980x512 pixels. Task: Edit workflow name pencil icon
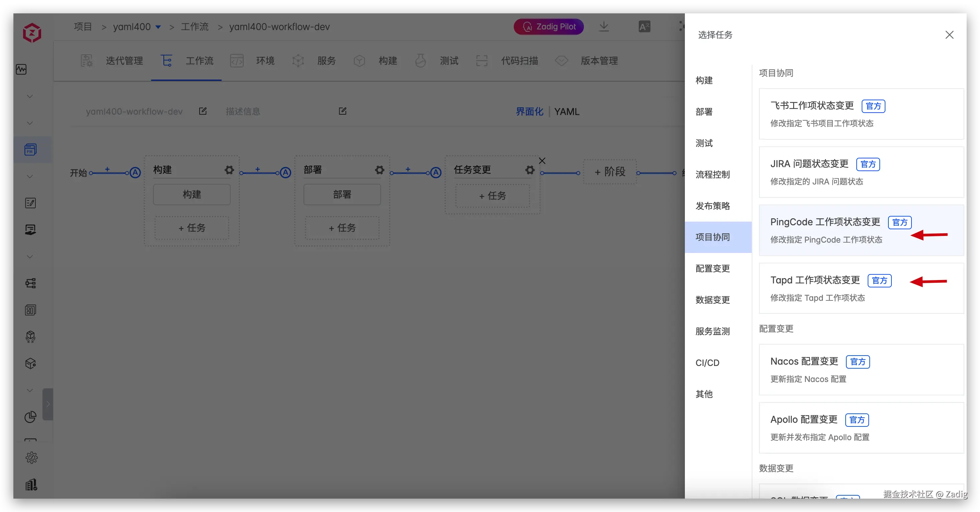coord(203,111)
